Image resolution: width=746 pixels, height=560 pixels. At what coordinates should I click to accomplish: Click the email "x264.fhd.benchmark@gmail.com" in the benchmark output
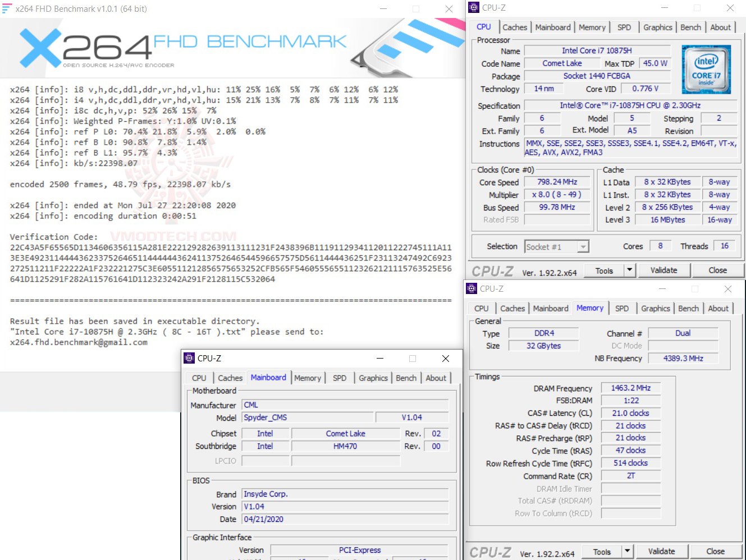click(x=79, y=342)
